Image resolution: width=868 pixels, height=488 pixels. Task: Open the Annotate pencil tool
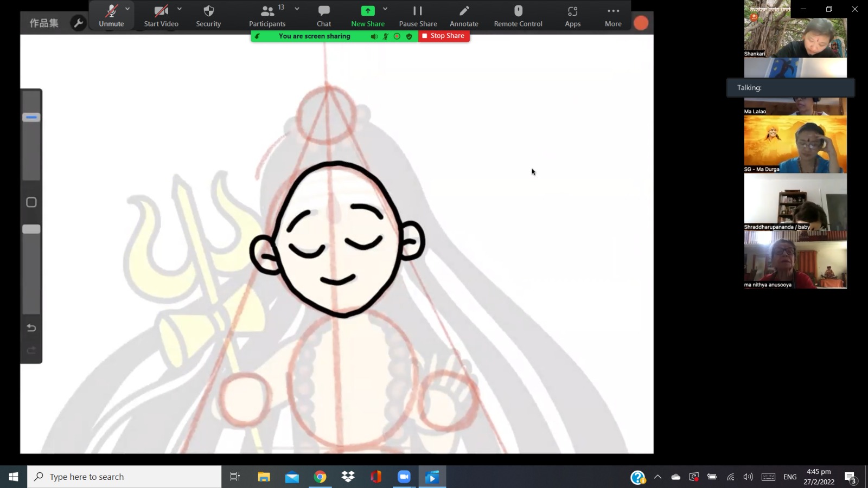pyautogui.click(x=464, y=16)
